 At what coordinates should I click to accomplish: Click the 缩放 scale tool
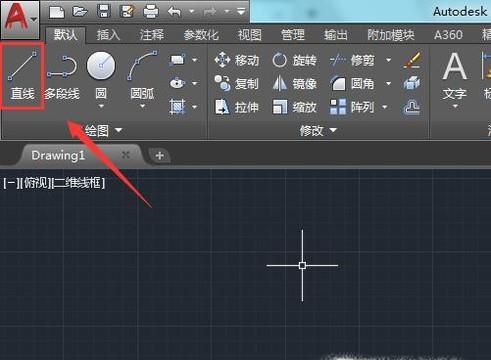pos(294,107)
